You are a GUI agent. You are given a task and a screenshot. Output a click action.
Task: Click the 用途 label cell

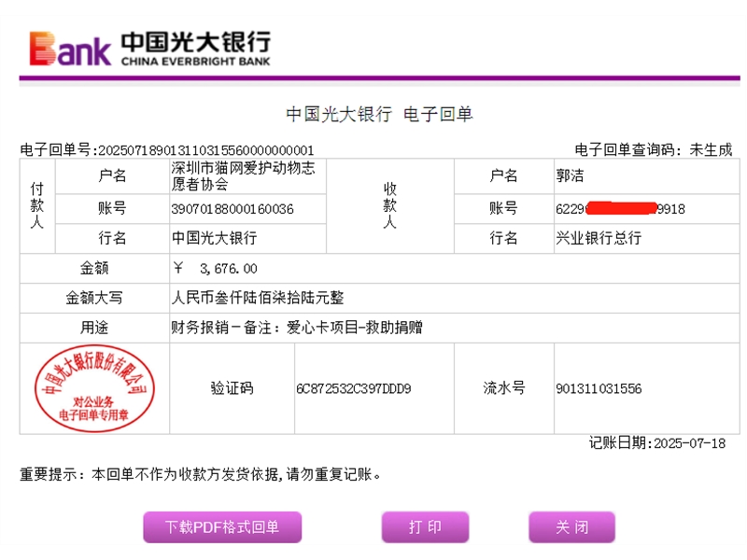point(94,328)
